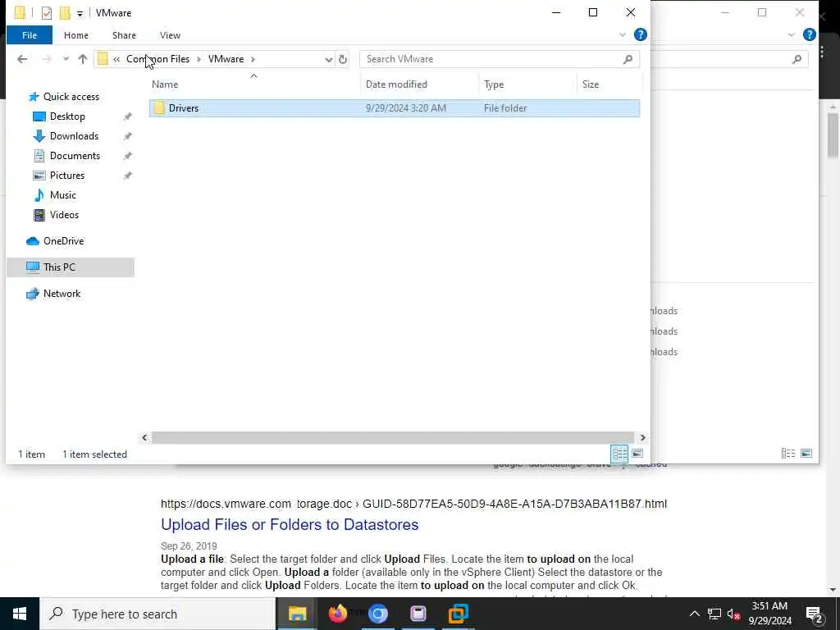Switch to the View ribbon tab
The height and width of the screenshot is (630, 840).
tap(170, 35)
